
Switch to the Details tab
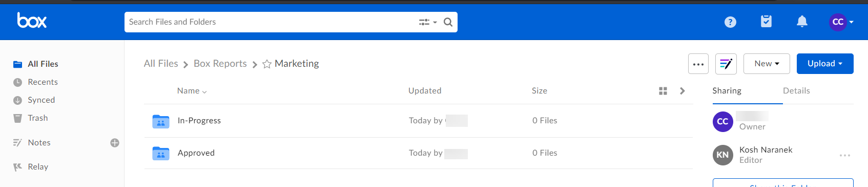coord(796,91)
